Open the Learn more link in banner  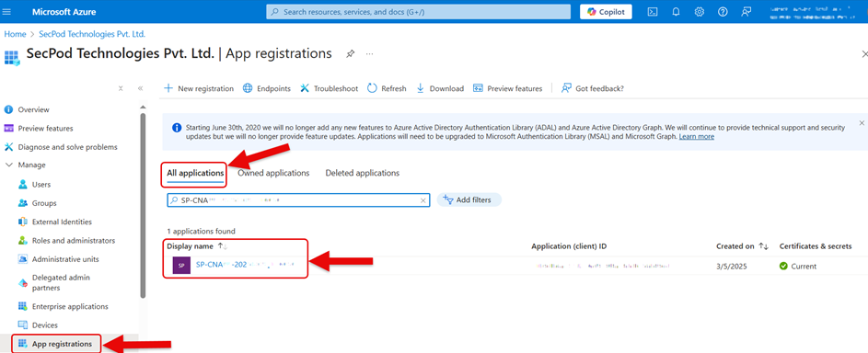pyautogui.click(x=697, y=136)
